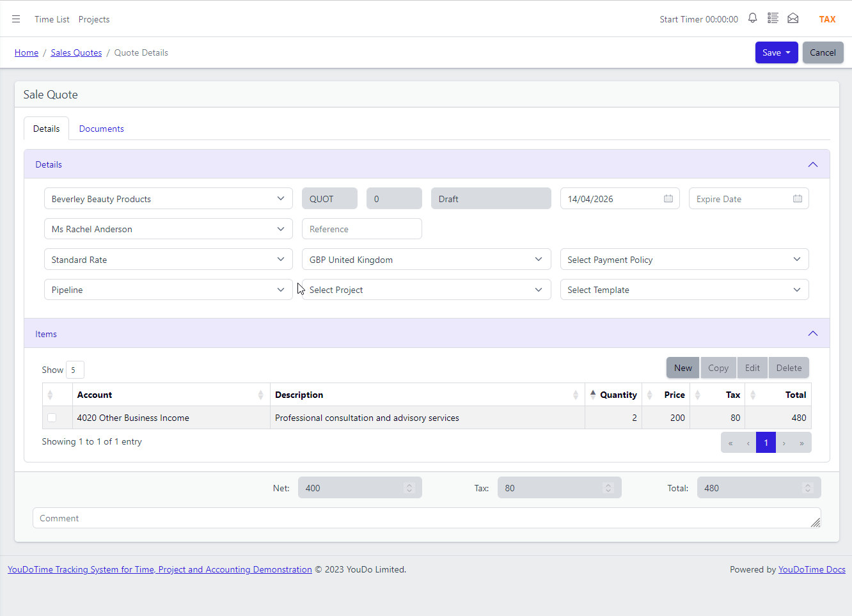
Task: Click description 'Professional consultation and advisory services'
Action: coord(367,418)
